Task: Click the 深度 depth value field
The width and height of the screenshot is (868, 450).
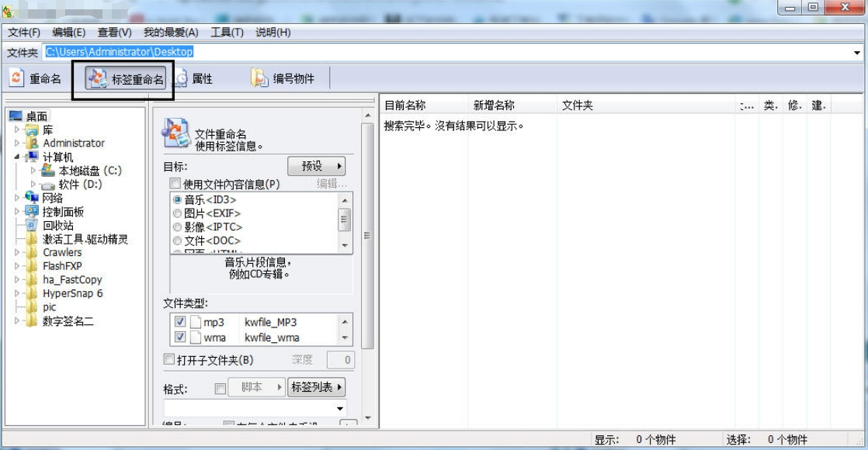Action: point(341,360)
